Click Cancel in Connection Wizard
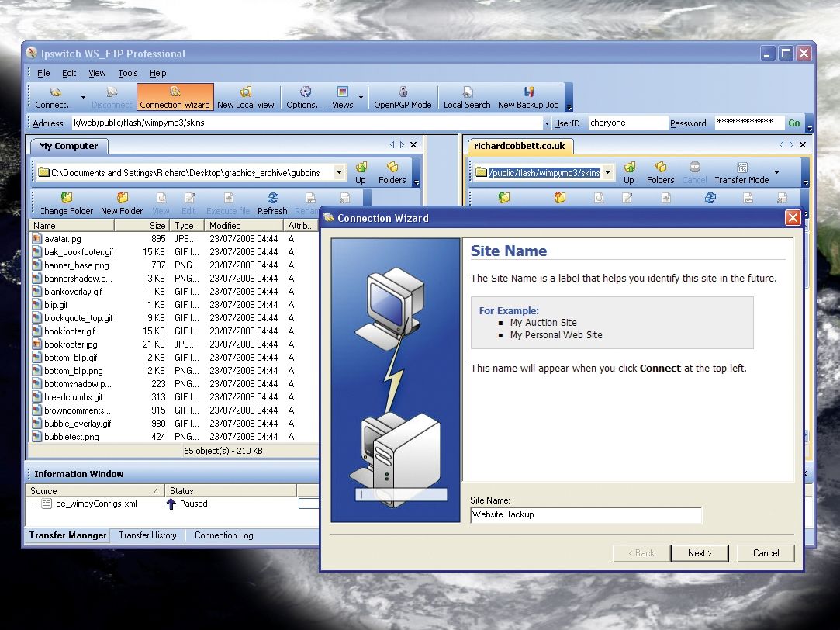 (766, 553)
